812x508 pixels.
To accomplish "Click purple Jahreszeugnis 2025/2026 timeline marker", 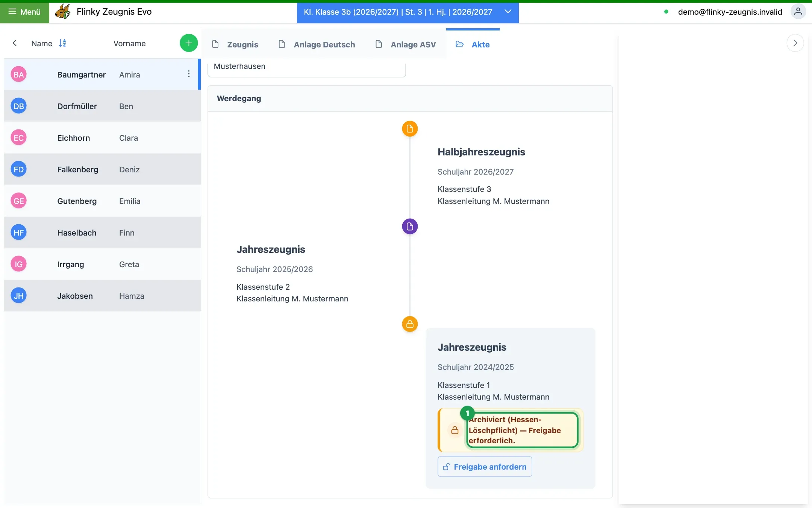I will [x=410, y=227].
